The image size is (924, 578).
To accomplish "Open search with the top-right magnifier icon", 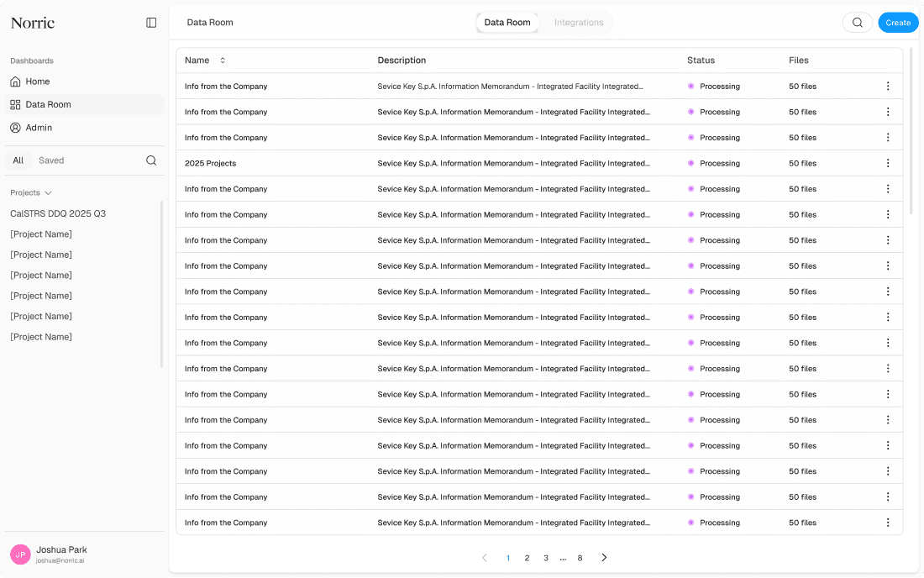I will point(858,23).
